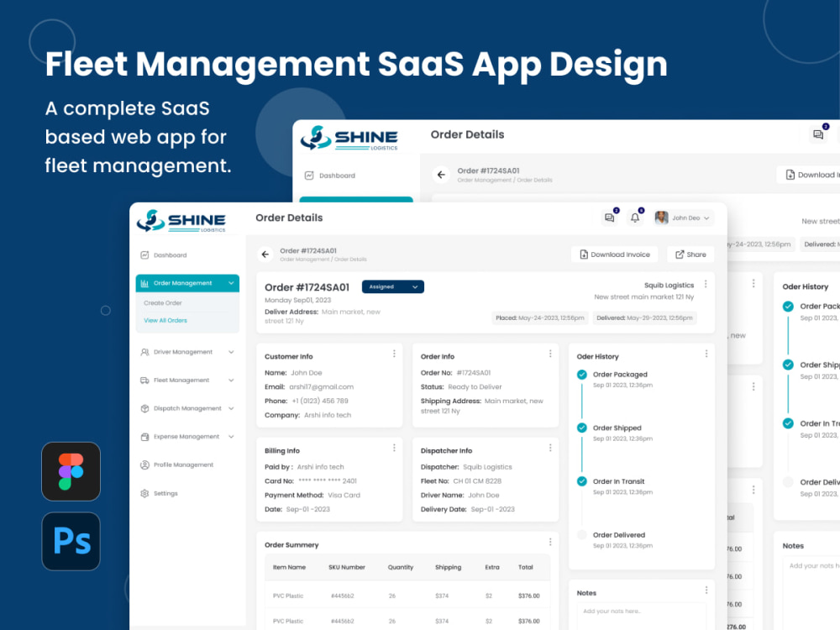Image resolution: width=840 pixels, height=630 pixels.
Task: Expand the Dispatch Management chevron
Action: pos(231,408)
